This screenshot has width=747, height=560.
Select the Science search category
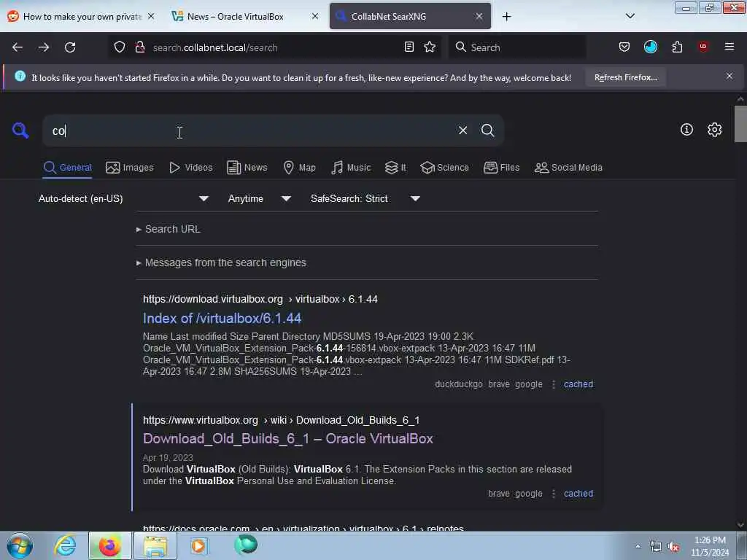click(x=444, y=168)
